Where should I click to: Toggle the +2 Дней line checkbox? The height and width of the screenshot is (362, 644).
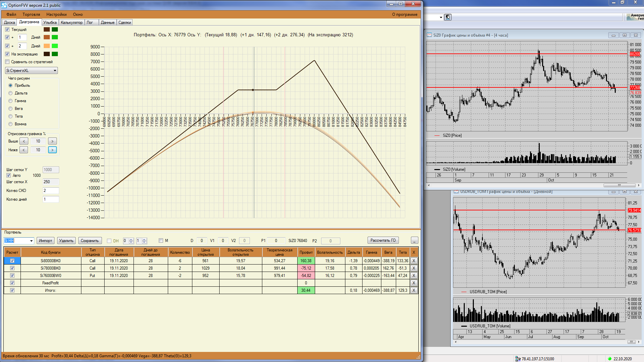click(7, 46)
